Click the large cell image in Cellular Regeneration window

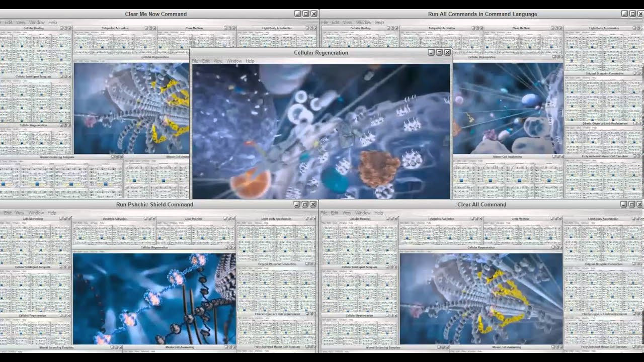click(x=321, y=131)
